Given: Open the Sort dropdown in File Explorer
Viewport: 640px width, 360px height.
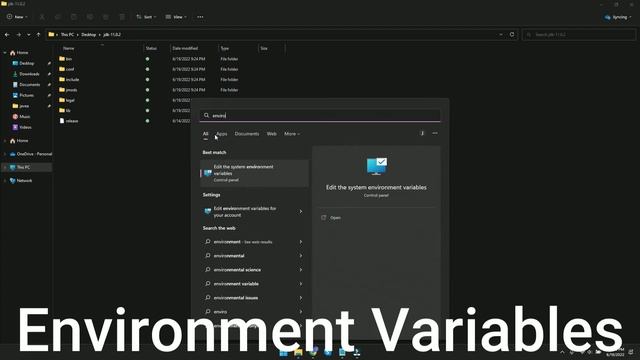Looking at the screenshot, I should [x=146, y=17].
